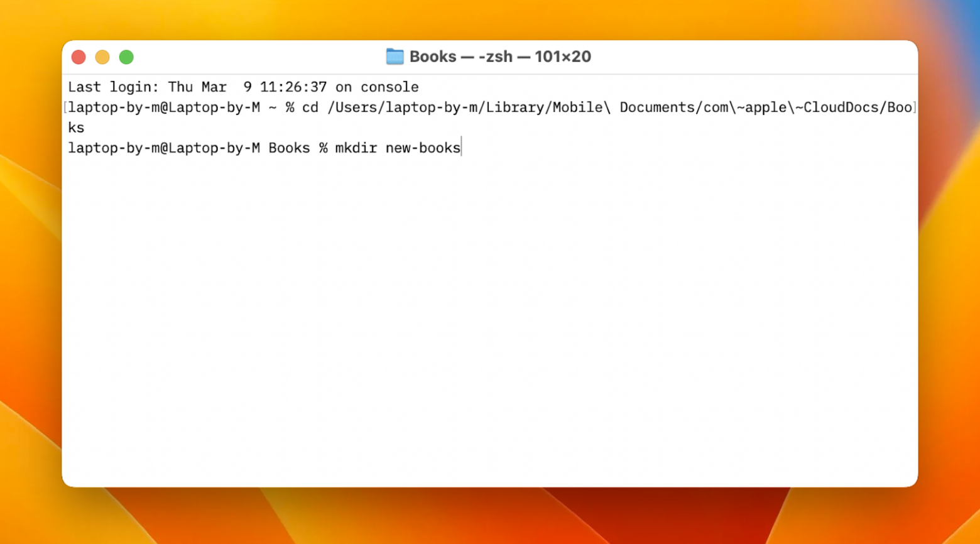Image resolution: width=980 pixels, height=544 pixels.
Task: Select the window title text Books — -zsh — 101×20
Action: (x=499, y=57)
